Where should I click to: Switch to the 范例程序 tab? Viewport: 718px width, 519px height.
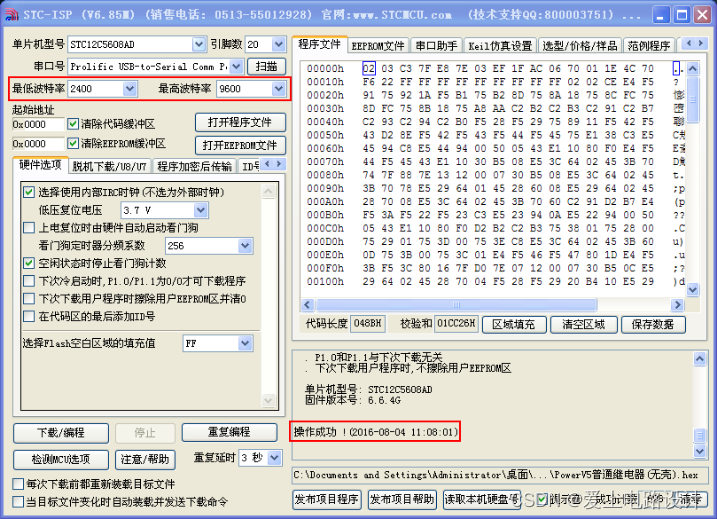(x=649, y=46)
